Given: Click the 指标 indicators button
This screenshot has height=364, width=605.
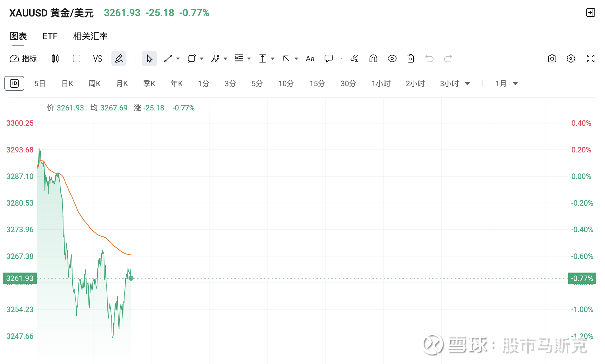Looking at the screenshot, I should [x=23, y=58].
